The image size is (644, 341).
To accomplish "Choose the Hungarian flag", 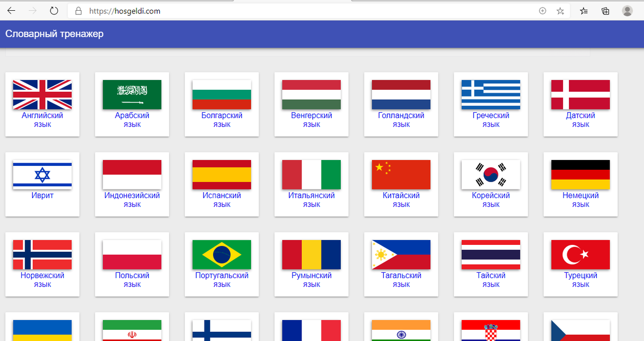I will (311, 95).
